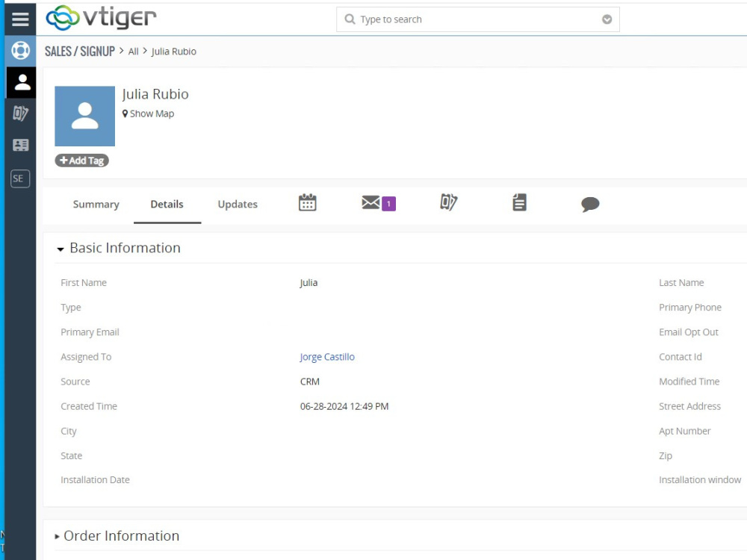Click the purple email count badge
747x560 pixels.
point(388,204)
